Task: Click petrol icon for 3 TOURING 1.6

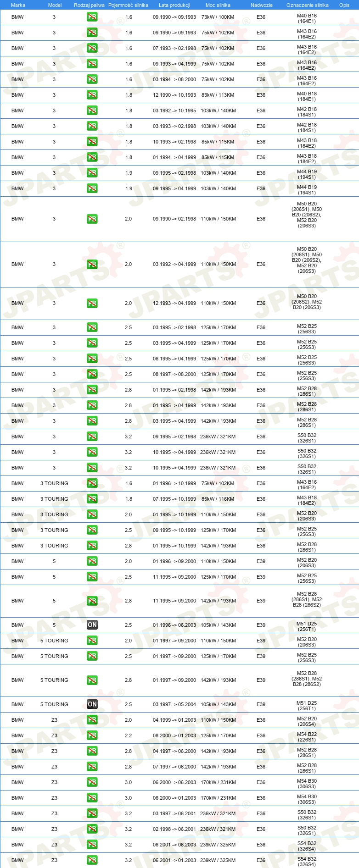Action: click(x=92, y=484)
